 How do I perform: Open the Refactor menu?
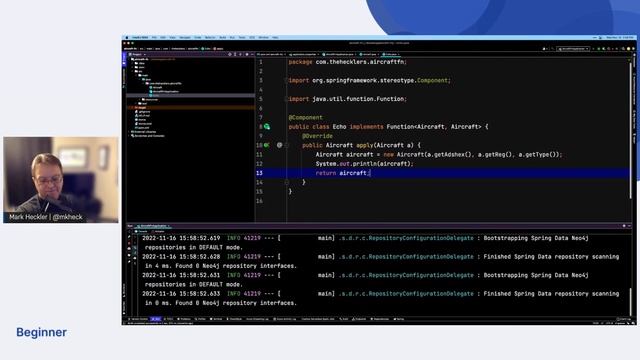coord(210,38)
